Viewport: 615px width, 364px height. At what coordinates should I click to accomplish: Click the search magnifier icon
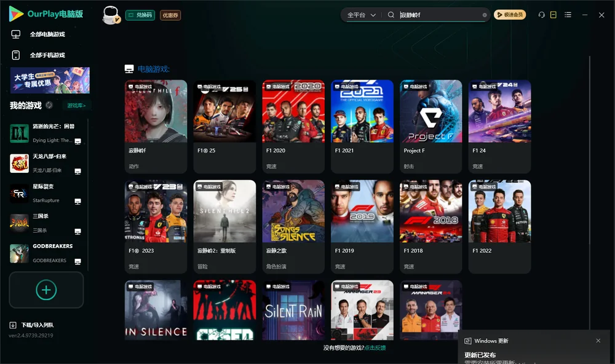pyautogui.click(x=391, y=15)
